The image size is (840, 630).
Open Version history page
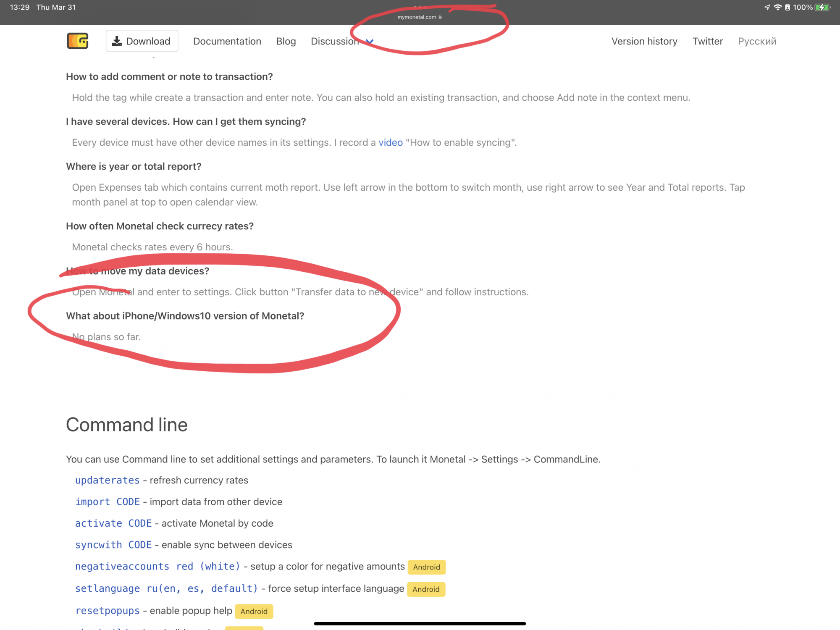(644, 41)
